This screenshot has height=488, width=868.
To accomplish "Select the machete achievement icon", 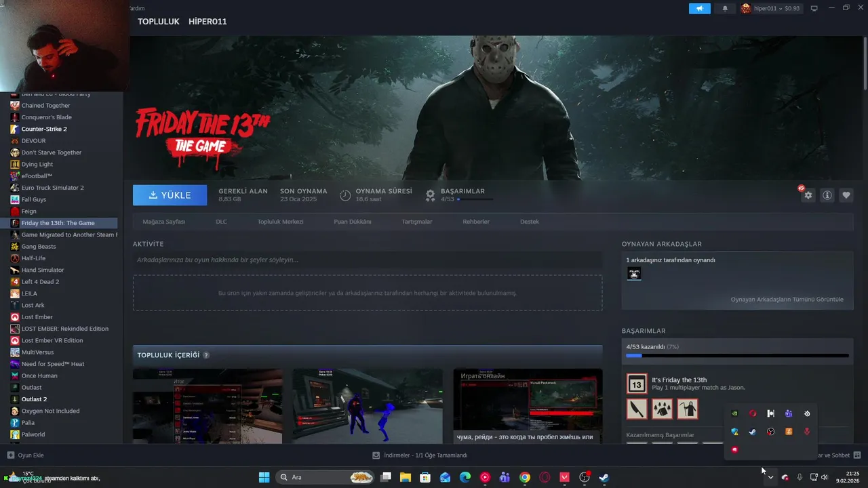I will (637, 409).
